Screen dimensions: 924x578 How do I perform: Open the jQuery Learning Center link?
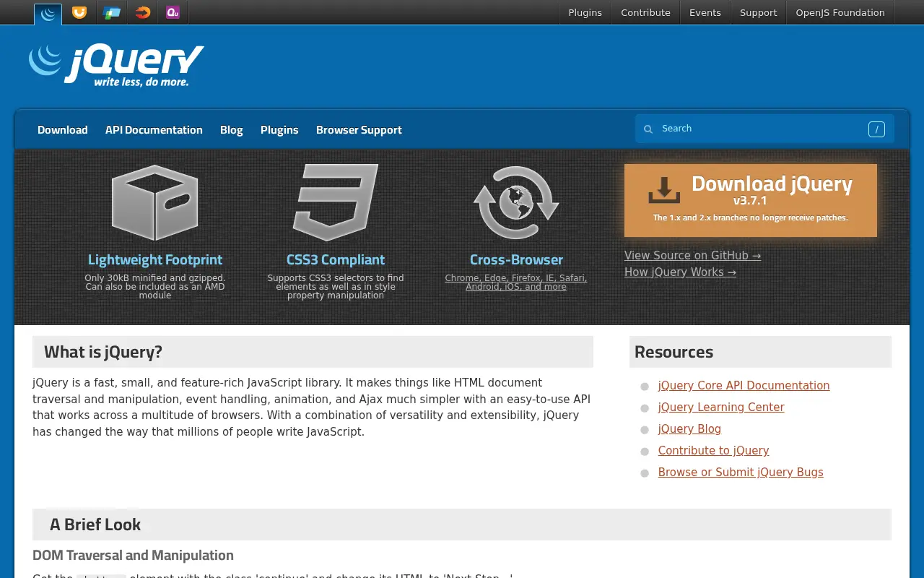(721, 407)
